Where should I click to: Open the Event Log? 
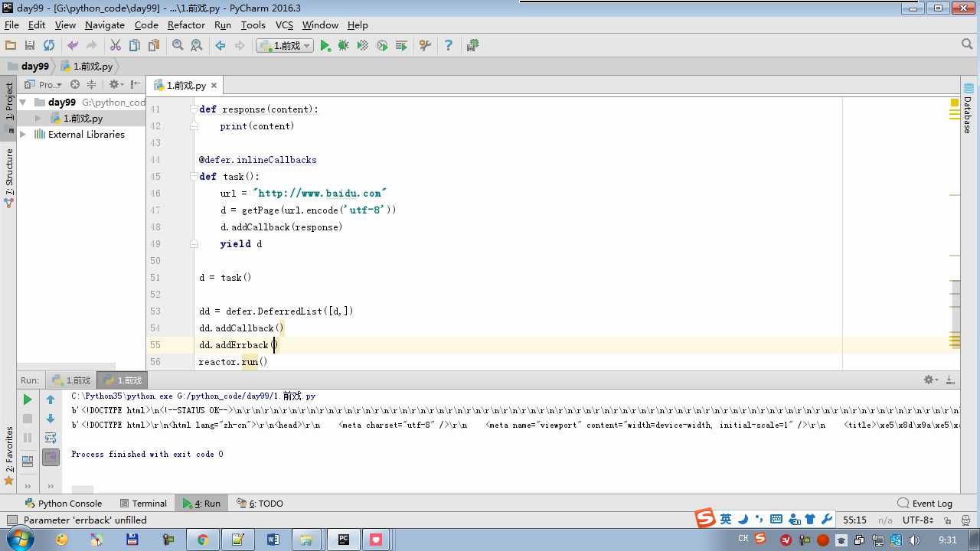925,504
